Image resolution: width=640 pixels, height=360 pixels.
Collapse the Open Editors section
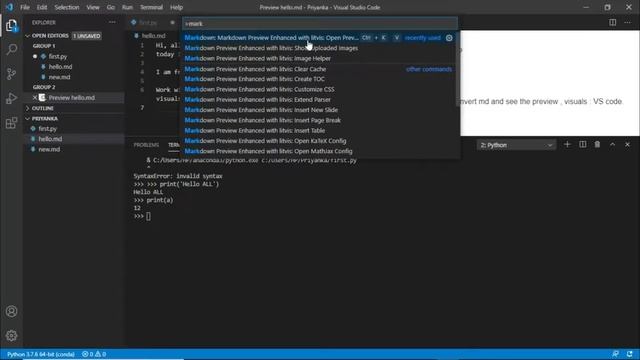(x=27, y=36)
